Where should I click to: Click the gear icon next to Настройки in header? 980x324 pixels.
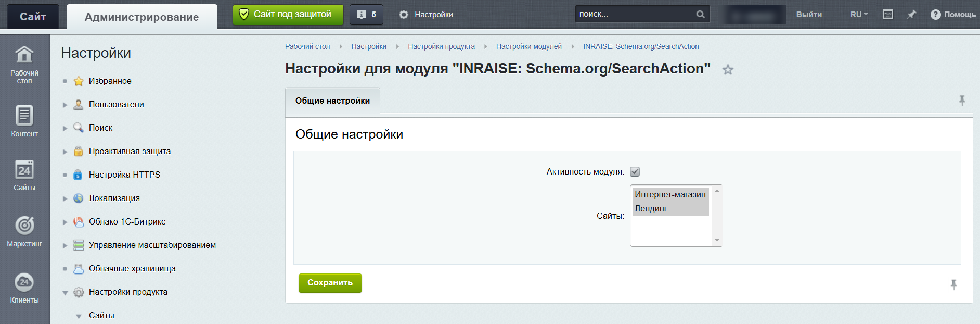click(x=404, y=15)
